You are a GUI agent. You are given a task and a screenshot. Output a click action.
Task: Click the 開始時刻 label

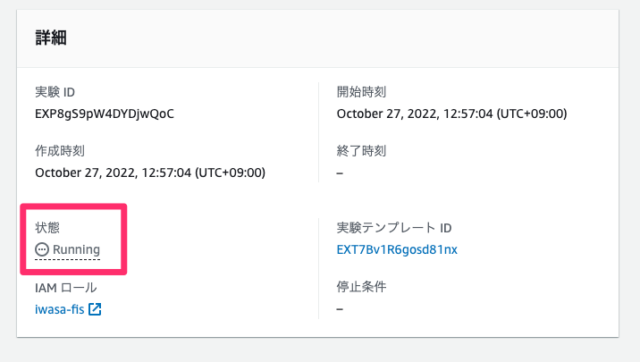(361, 92)
